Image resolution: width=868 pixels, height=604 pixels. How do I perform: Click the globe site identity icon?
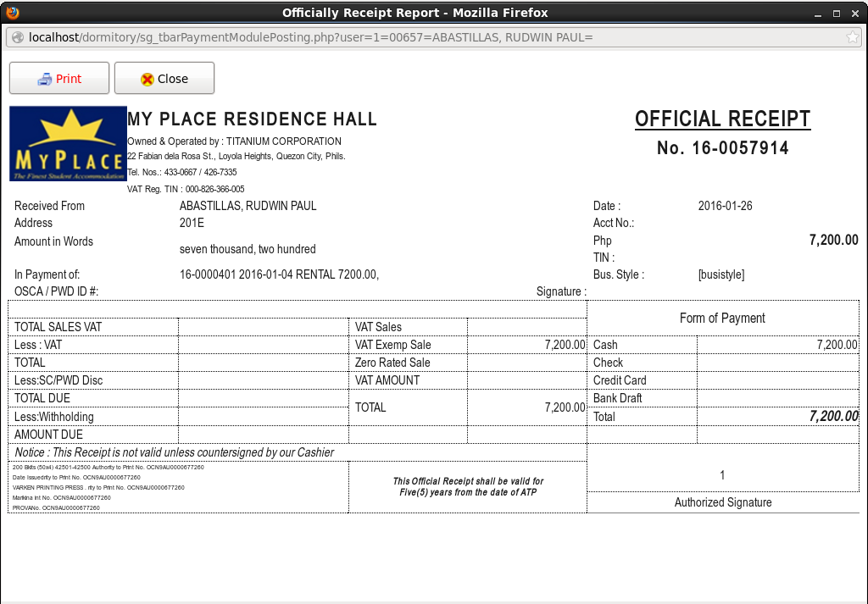click(x=17, y=37)
